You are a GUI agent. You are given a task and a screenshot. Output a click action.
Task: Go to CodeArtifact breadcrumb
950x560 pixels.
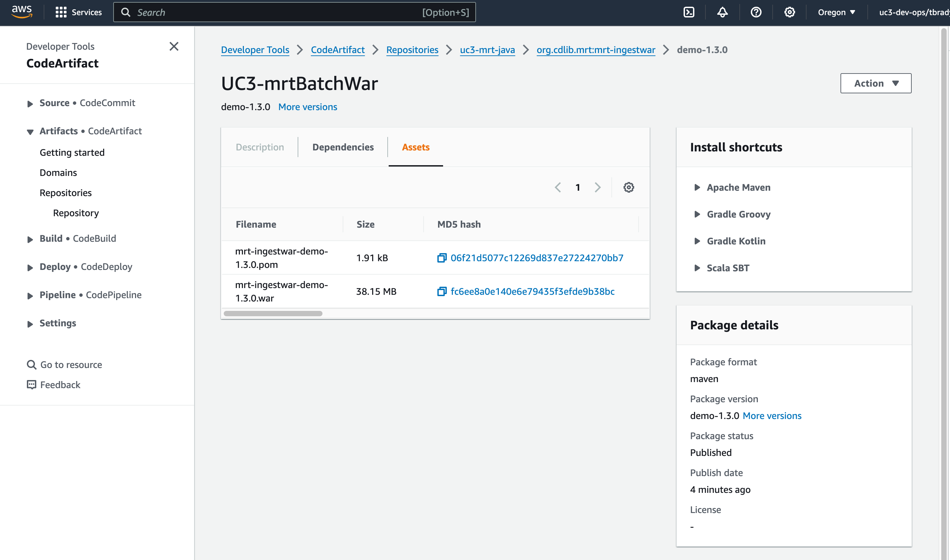pyautogui.click(x=338, y=49)
